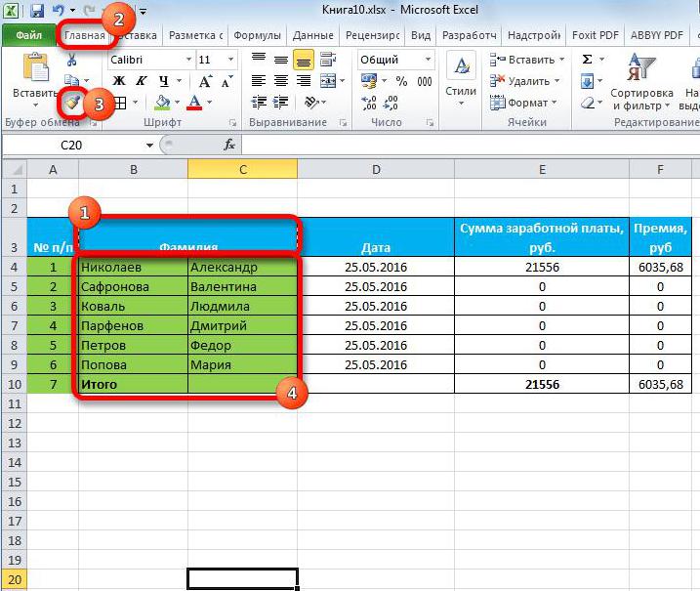Open Шрифт group dialog launcher
The height and width of the screenshot is (591, 700).
point(232,122)
